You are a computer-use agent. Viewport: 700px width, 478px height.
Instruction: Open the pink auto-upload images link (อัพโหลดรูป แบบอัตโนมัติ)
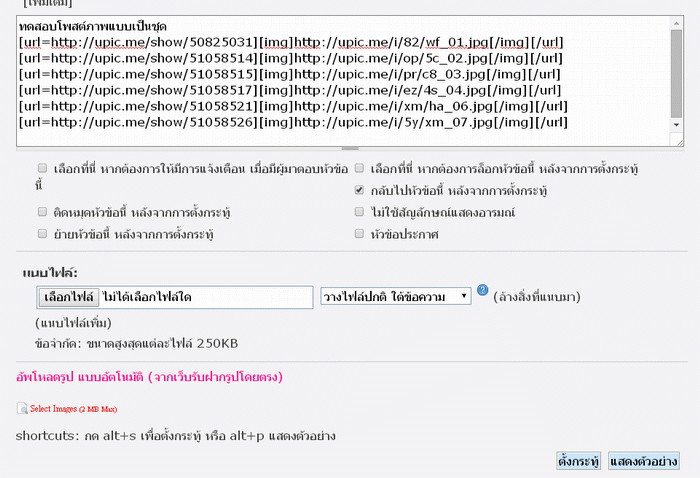click(149, 377)
